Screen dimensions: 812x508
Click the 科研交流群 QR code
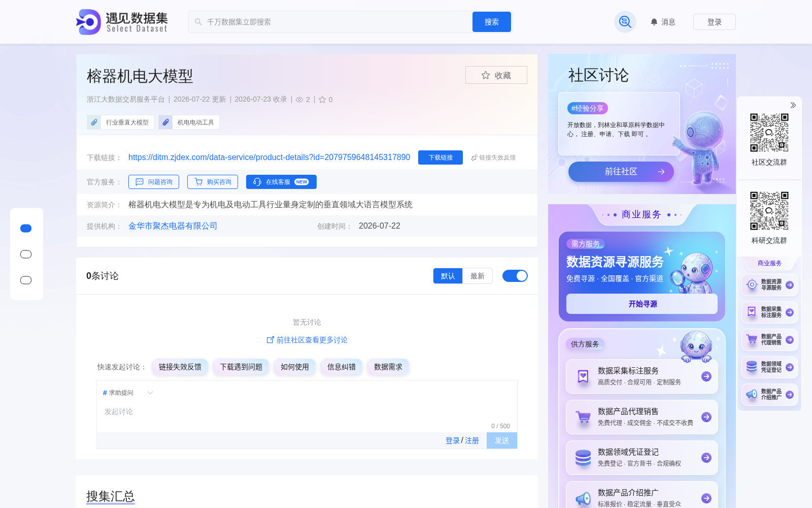click(x=769, y=211)
